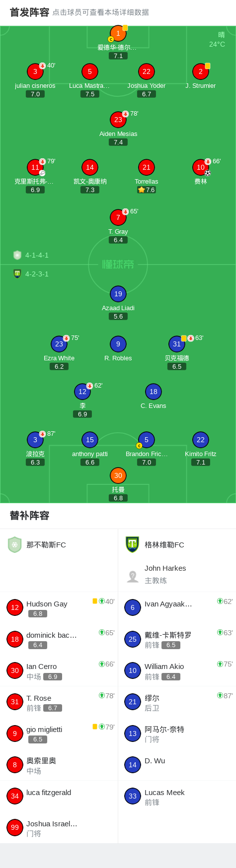Tap Aiden Mesias number 23 circle

point(118,120)
